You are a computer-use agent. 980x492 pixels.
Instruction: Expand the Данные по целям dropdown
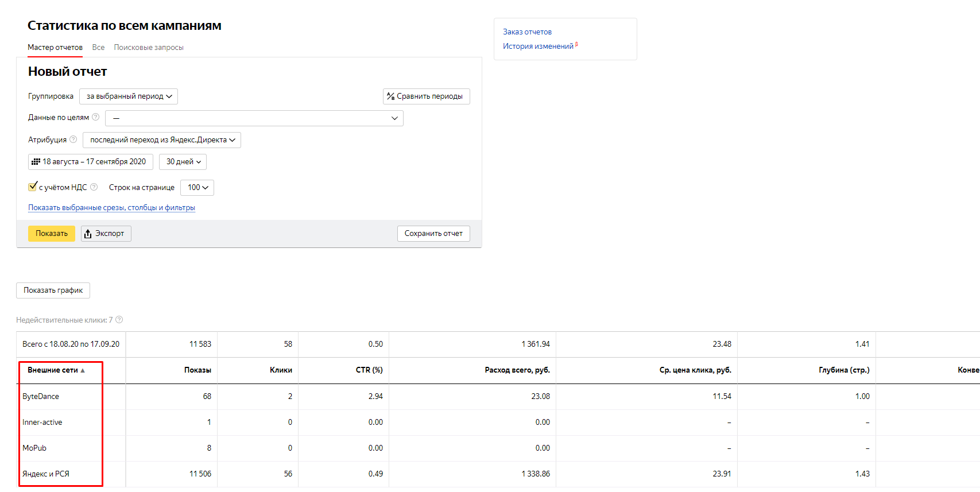(254, 118)
